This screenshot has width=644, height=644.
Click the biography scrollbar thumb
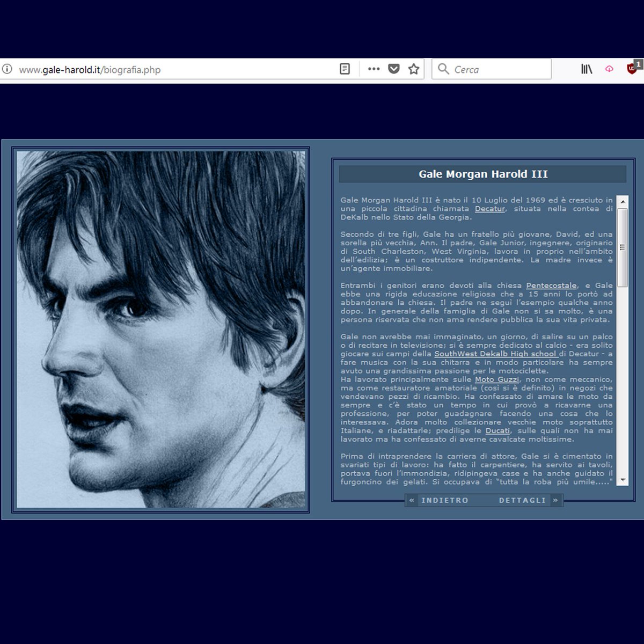coord(623,247)
